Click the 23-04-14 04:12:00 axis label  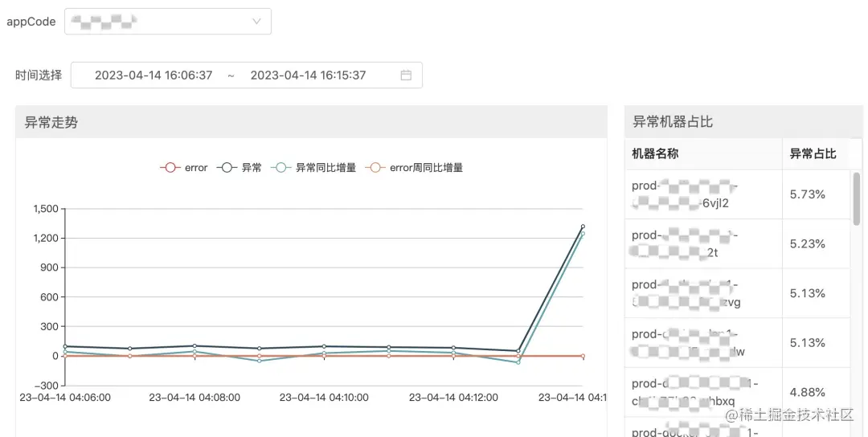point(453,398)
